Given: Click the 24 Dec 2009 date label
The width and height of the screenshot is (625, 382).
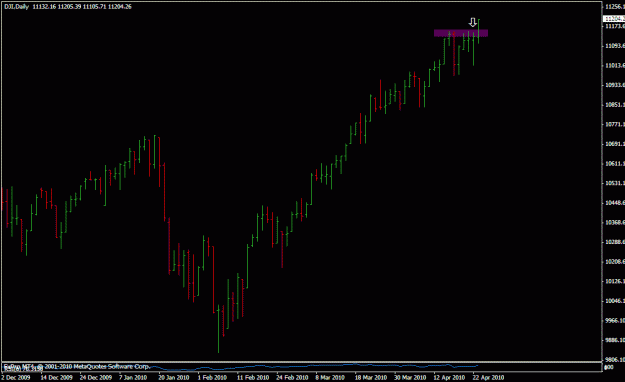Looking at the screenshot, I should pos(96,377).
